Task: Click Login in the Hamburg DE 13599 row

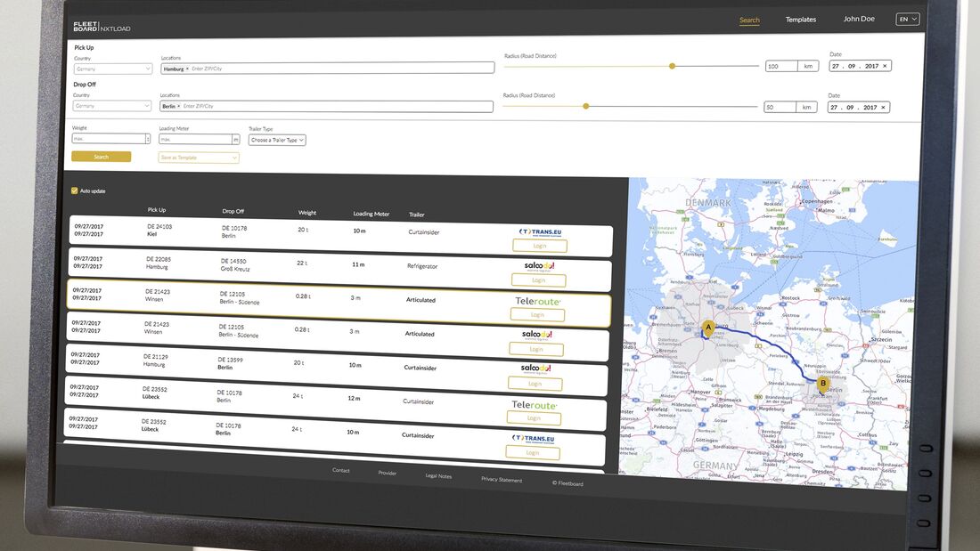Action: 535,384
